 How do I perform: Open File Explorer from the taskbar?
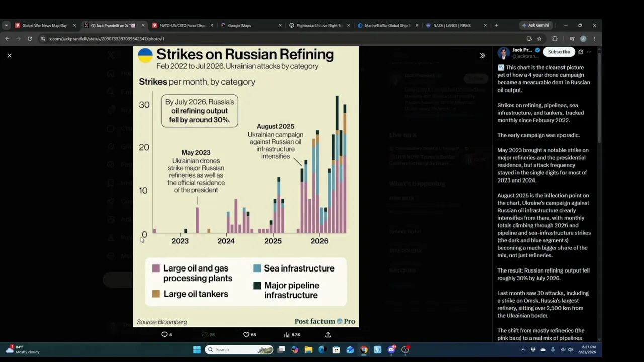pos(308,350)
